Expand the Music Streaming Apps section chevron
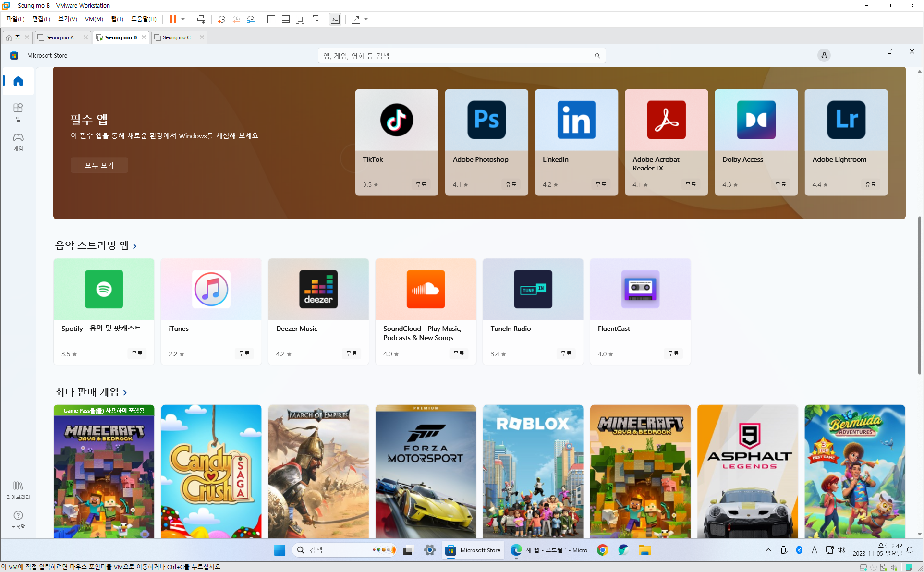Screen dimensions: 924x572 pyautogui.click(x=135, y=246)
